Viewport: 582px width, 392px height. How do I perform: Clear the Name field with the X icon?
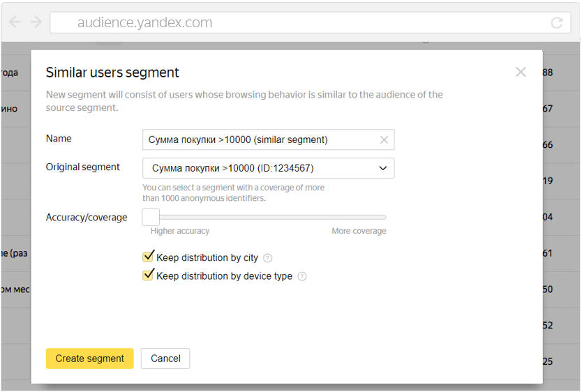(384, 140)
